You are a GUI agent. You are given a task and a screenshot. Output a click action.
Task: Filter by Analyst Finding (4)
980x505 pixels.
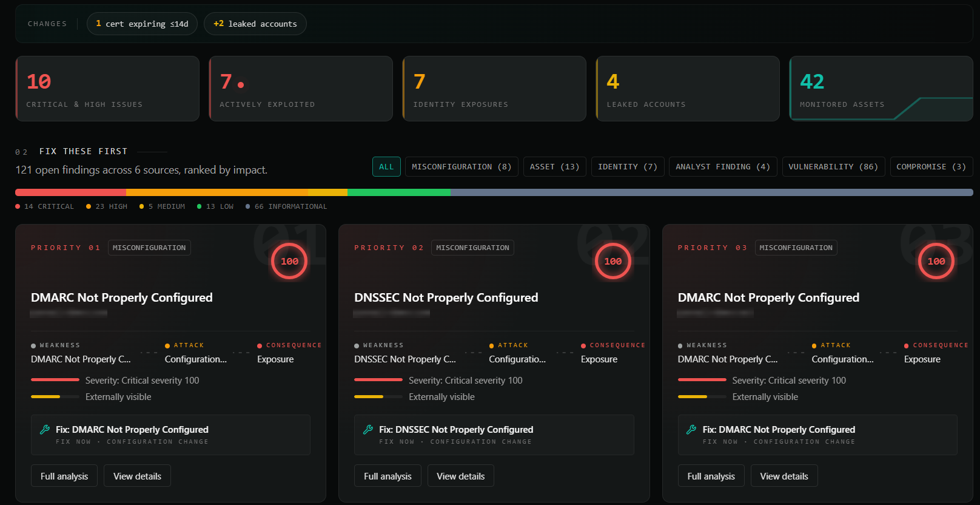[x=723, y=167]
